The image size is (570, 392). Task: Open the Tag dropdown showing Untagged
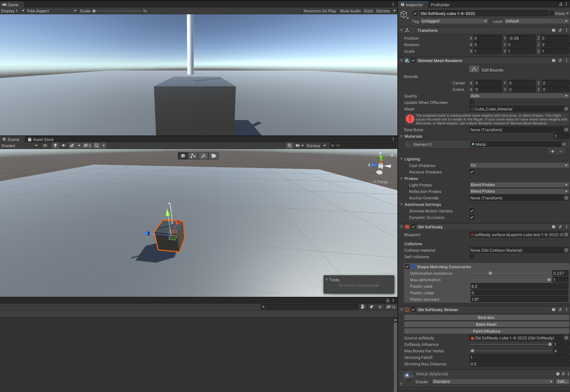tap(454, 21)
